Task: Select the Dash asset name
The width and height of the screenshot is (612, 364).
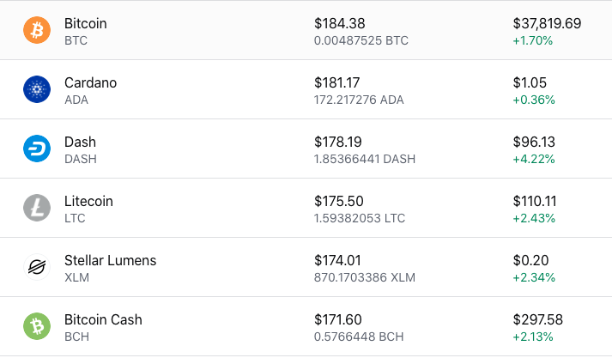Action: [80, 143]
